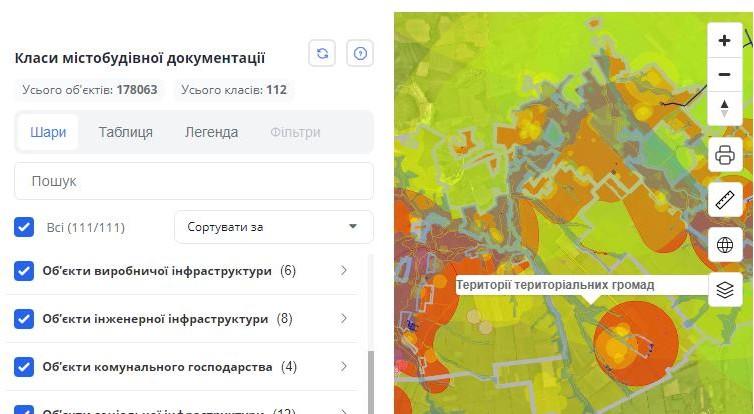754x414 pixels.
Task: Uncheck Об'єкти комунального господарства checkbox
Action: 25,367
